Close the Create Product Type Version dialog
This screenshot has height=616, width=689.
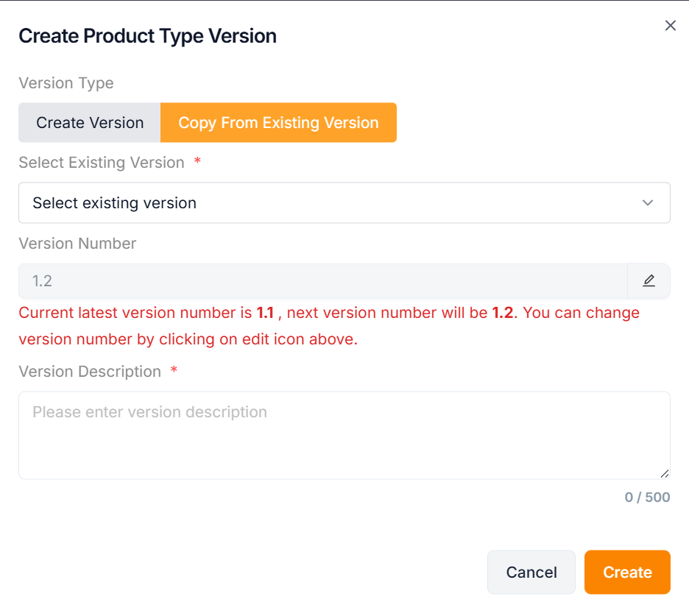pos(670,26)
